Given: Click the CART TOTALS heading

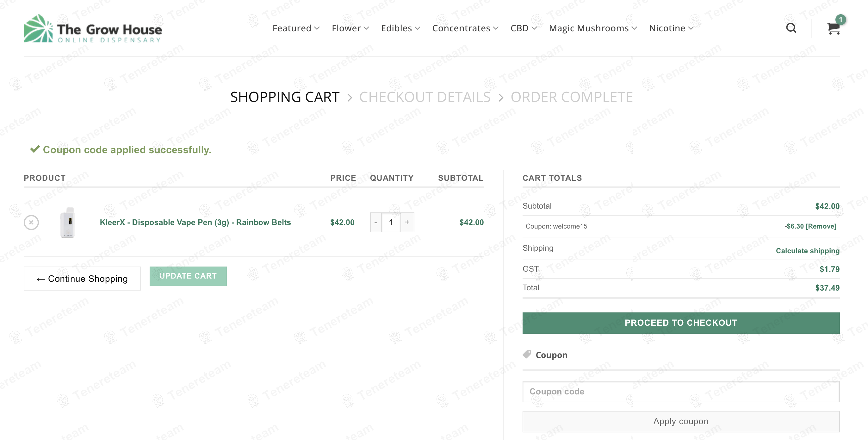Looking at the screenshot, I should pyautogui.click(x=552, y=178).
